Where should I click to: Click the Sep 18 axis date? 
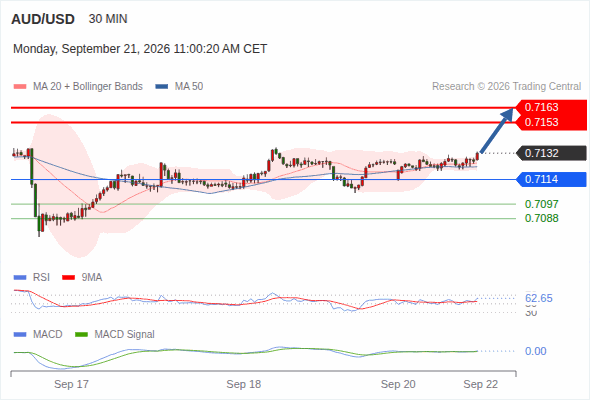tap(243, 384)
